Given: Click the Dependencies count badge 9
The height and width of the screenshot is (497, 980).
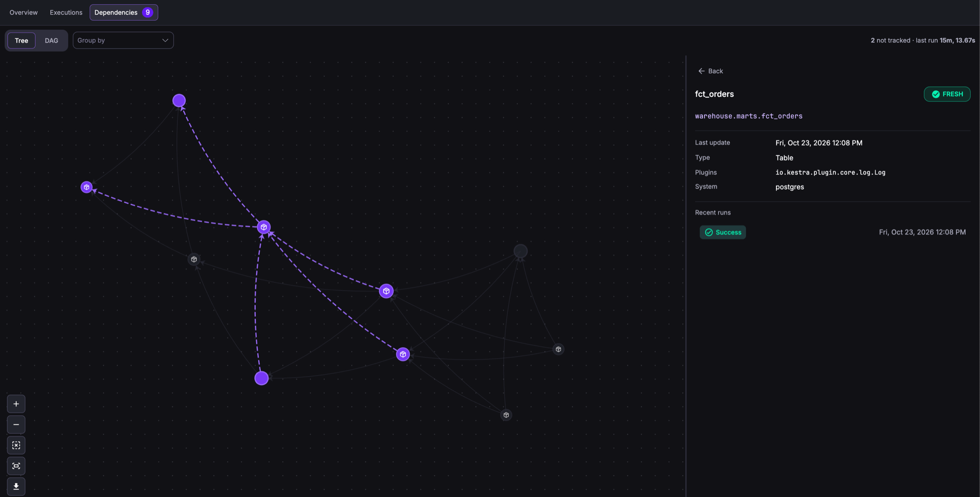Looking at the screenshot, I should point(147,12).
